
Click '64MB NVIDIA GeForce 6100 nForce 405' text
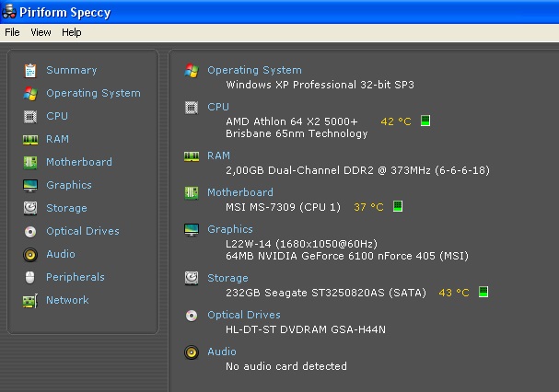pos(331,256)
